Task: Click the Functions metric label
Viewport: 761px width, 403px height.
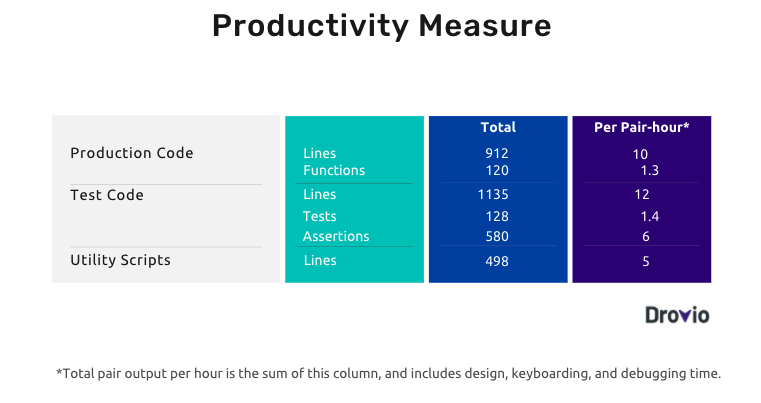Action: [x=334, y=170]
